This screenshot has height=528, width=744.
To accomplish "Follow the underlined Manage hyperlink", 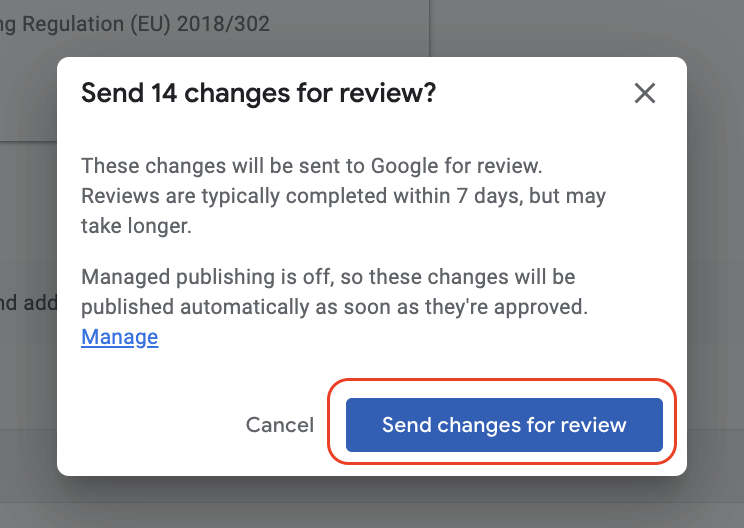I will tap(120, 337).
